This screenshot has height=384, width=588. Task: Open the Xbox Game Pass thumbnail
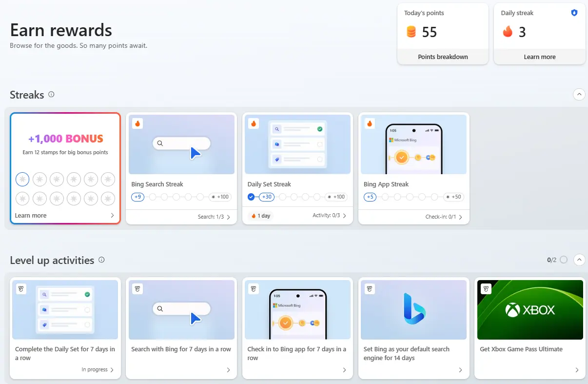tap(530, 310)
